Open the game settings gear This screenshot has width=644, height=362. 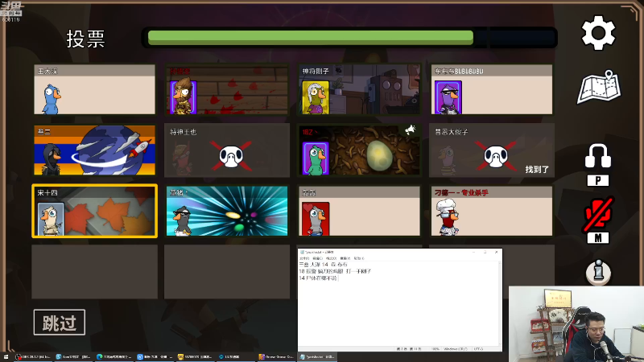point(598,33)
